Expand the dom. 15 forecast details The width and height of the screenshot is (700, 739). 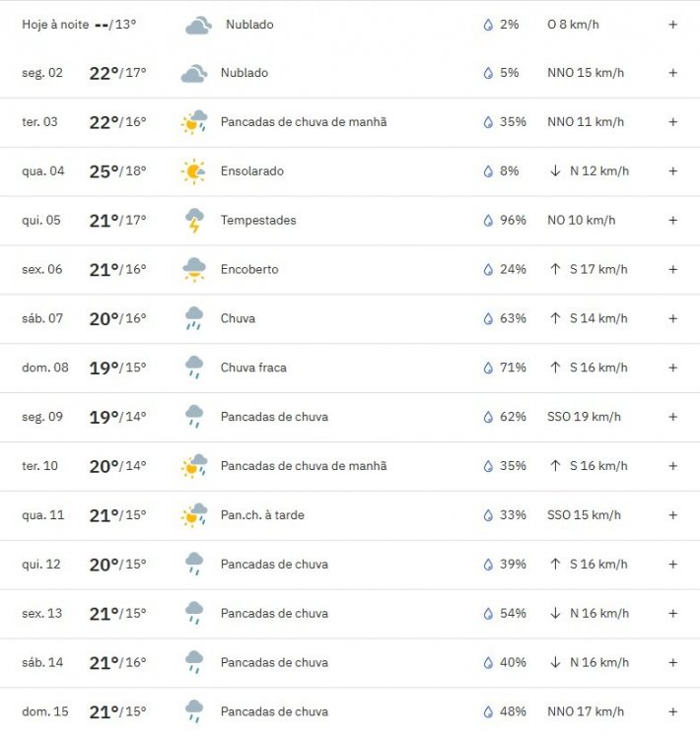click(673, 711)
